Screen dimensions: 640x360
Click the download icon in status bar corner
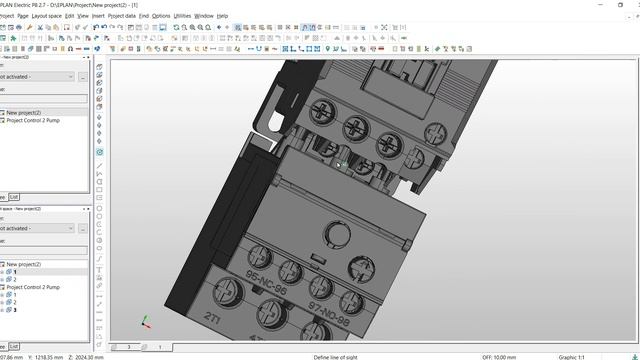click(x=634, y=357)
